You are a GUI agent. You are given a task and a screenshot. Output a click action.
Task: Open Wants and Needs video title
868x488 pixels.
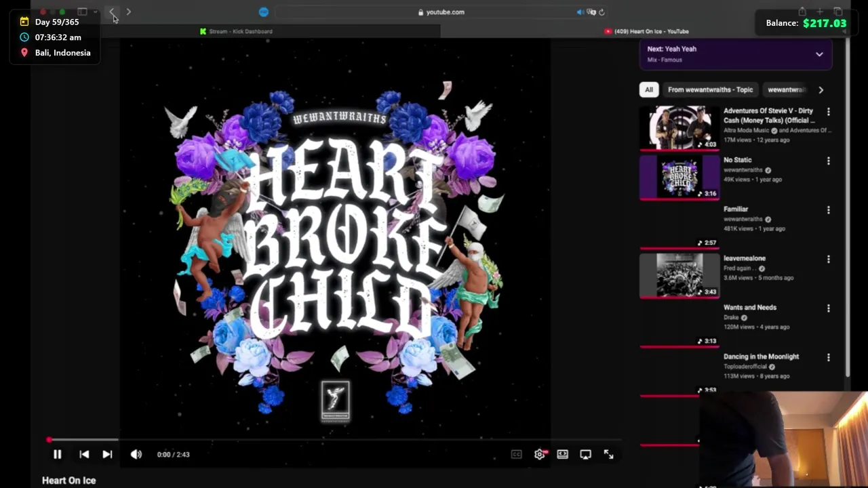point(750,308)
